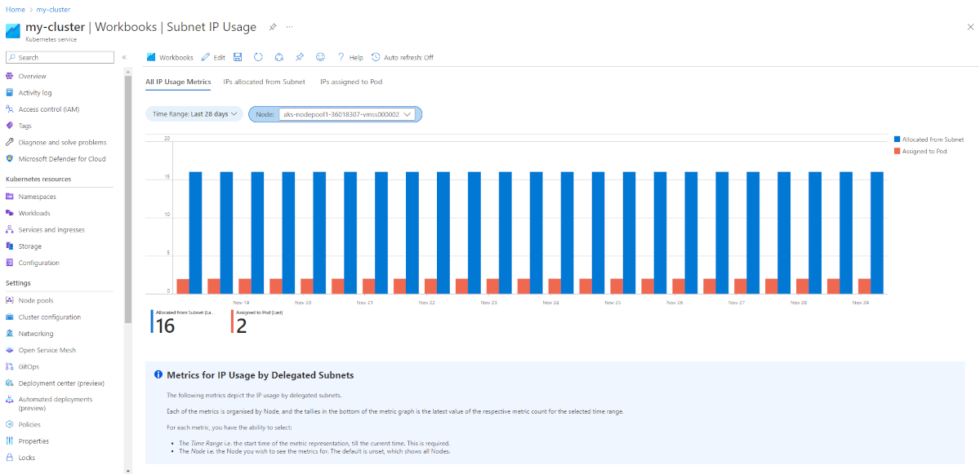Click the share workbook icon
980x474 pixels.
(x=278, y=57)
